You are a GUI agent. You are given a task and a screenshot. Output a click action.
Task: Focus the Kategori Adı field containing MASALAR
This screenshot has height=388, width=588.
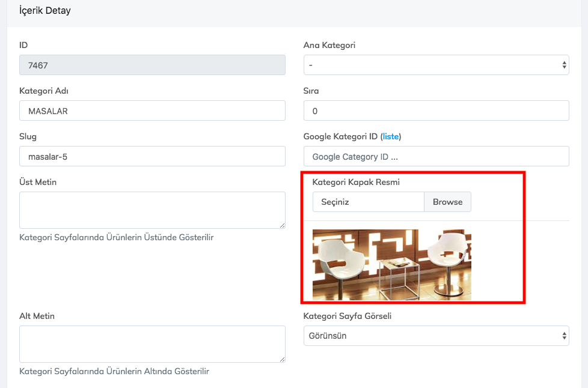pyautogui.click(x=152, y=111)
